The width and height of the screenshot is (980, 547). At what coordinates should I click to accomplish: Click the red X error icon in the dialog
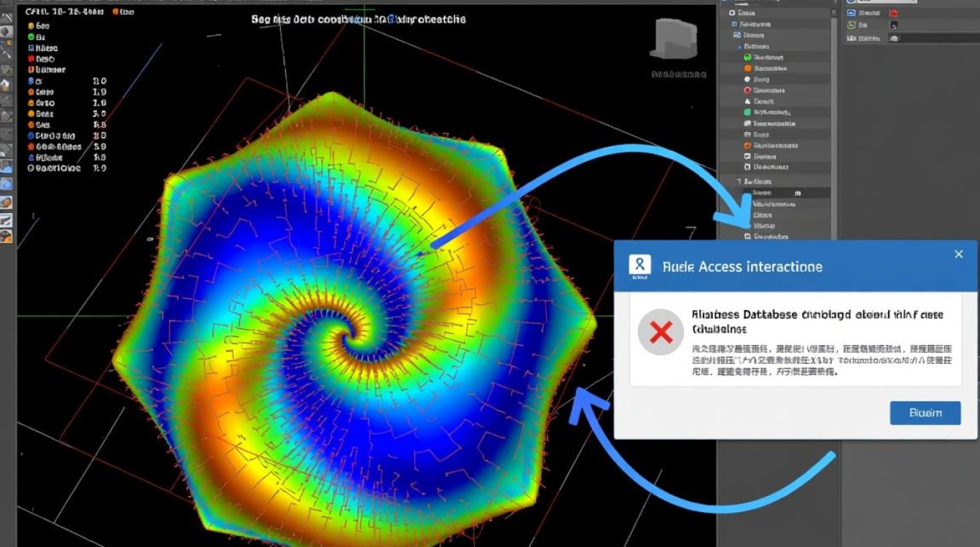point(661,333)
